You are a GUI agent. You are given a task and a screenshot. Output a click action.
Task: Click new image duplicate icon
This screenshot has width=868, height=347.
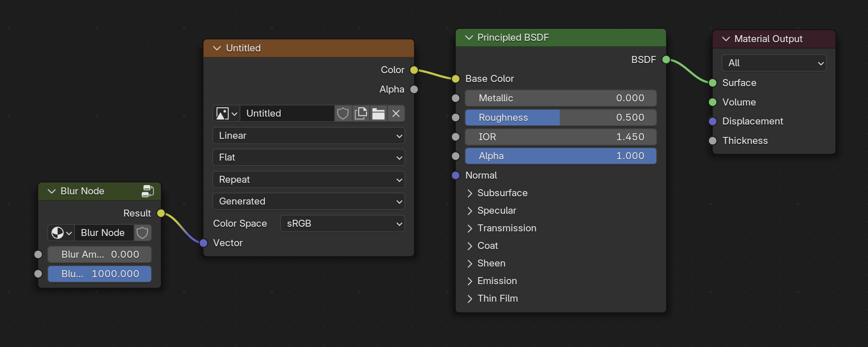point(361,113)
